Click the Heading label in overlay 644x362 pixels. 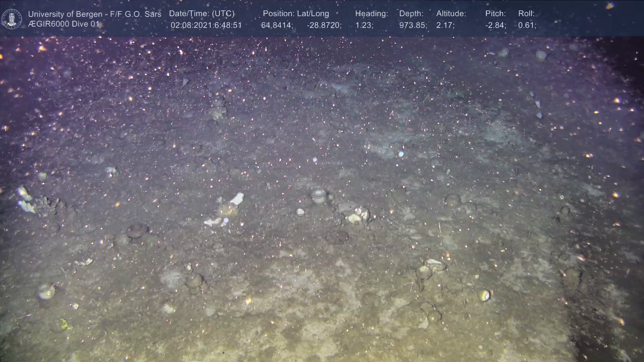pyautogui.click(x=371, y=14)
